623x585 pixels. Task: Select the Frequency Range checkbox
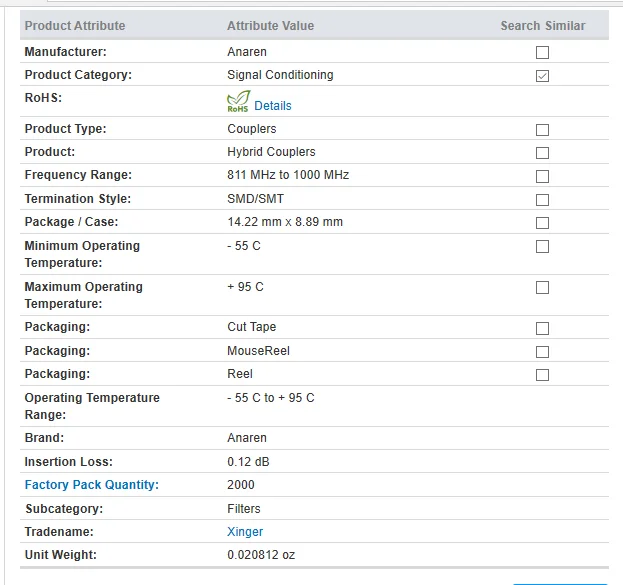[x=542, y=176]
